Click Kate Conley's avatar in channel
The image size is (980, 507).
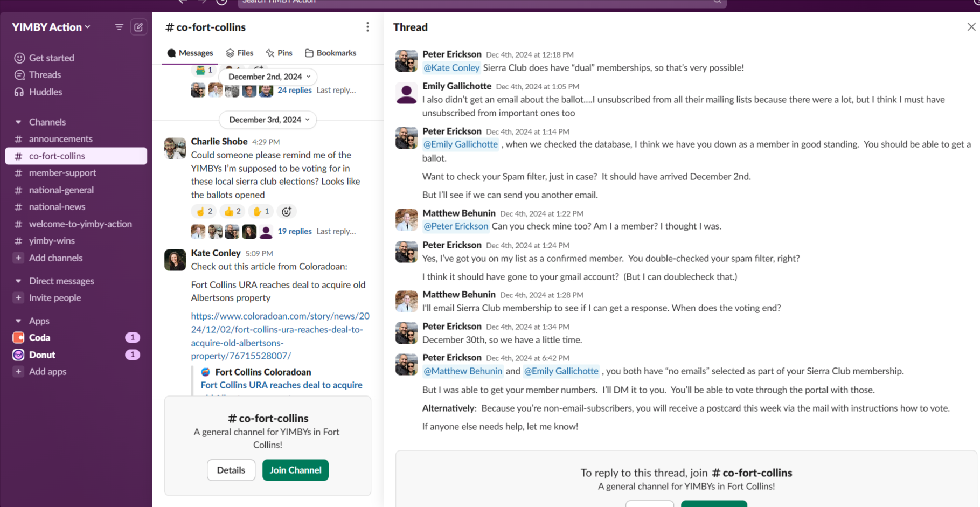pos(175,260)
